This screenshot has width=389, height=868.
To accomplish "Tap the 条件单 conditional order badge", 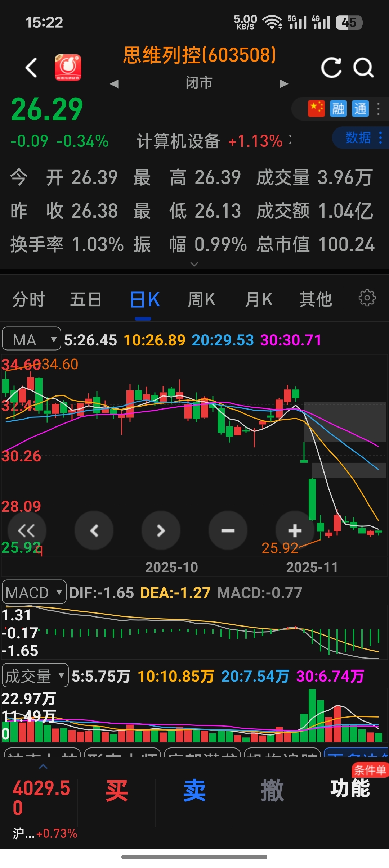I will (x=370, y=770).
